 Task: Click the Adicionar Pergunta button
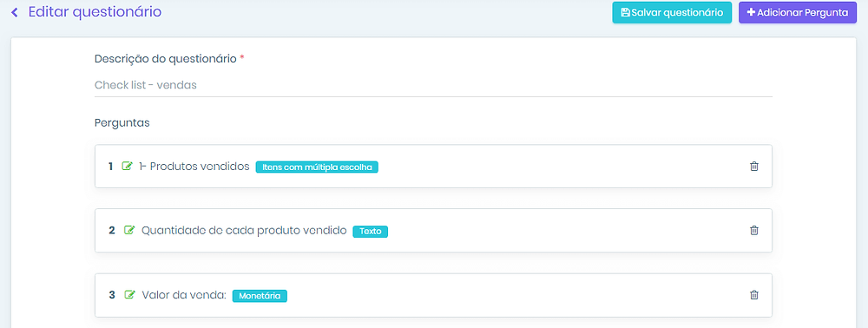click(798, 12)
